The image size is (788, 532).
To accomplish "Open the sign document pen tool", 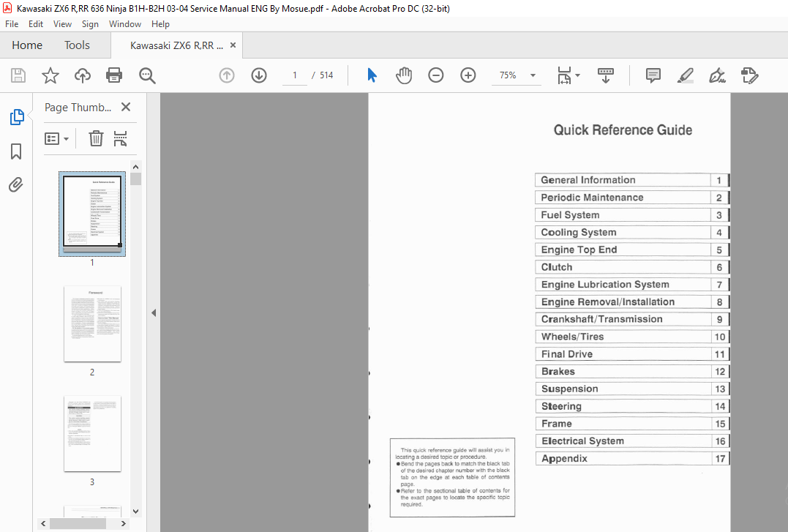I will (717, 75).
